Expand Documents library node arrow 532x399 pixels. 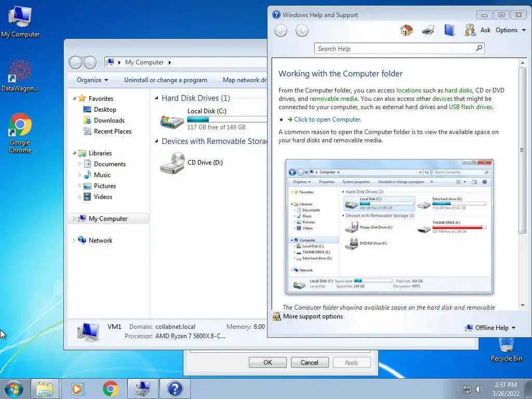(x=79, y=164)
